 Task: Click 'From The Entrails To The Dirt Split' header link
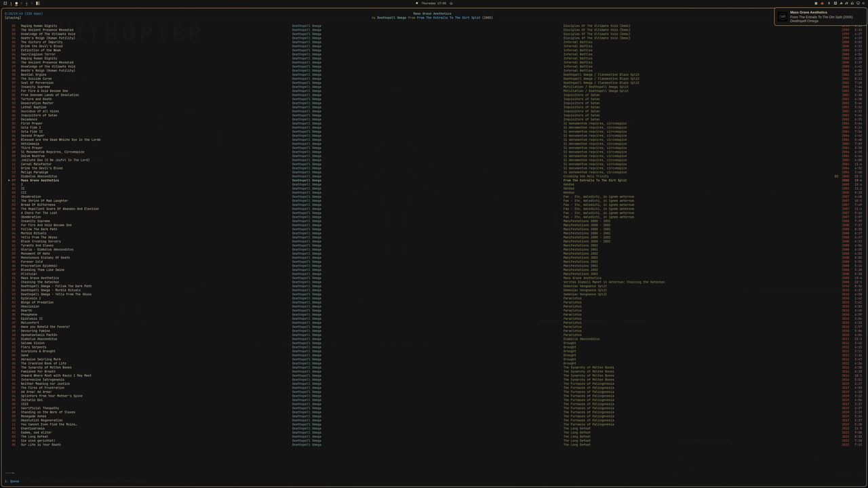coord(448,18)
